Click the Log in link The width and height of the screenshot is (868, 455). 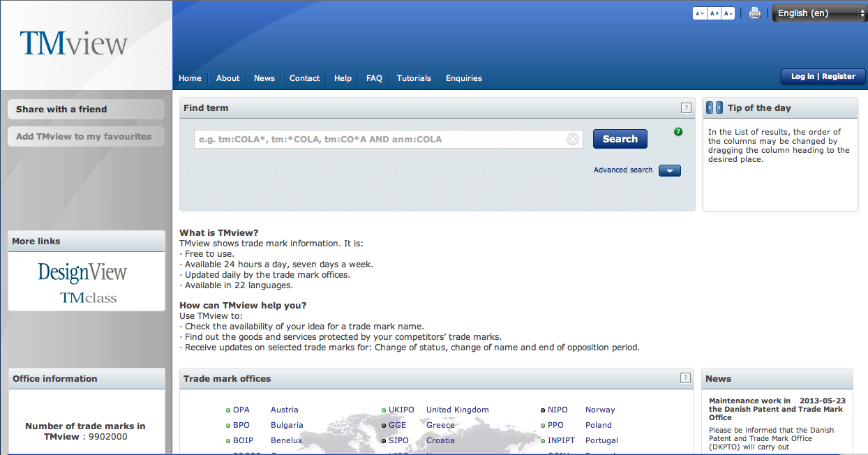[802, 77]
